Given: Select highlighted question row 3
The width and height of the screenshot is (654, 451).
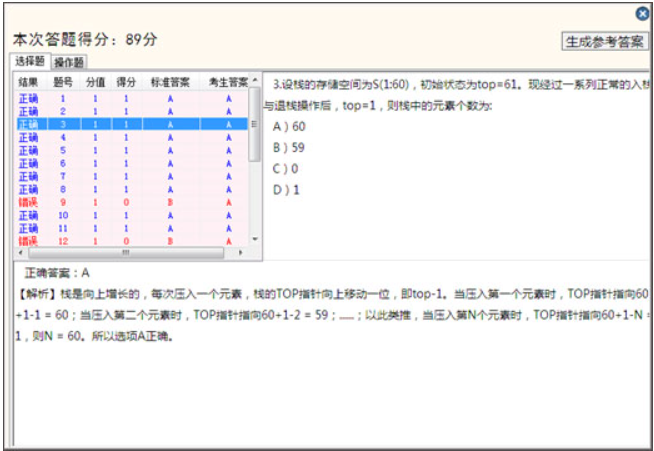Looking at the screenshot, I should (x=132, y=124).
